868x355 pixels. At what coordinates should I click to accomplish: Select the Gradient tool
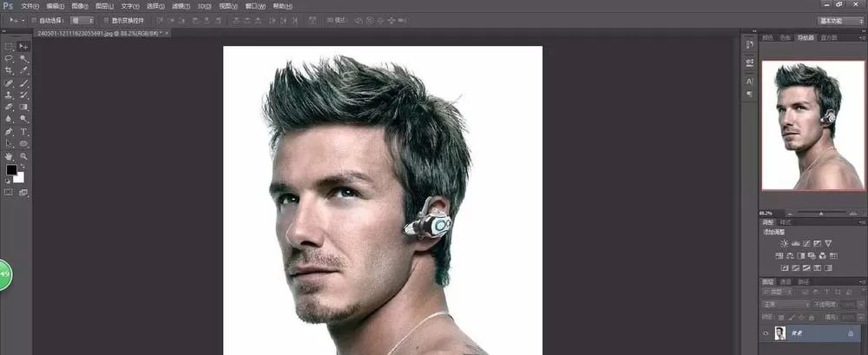tap(23, 107)
